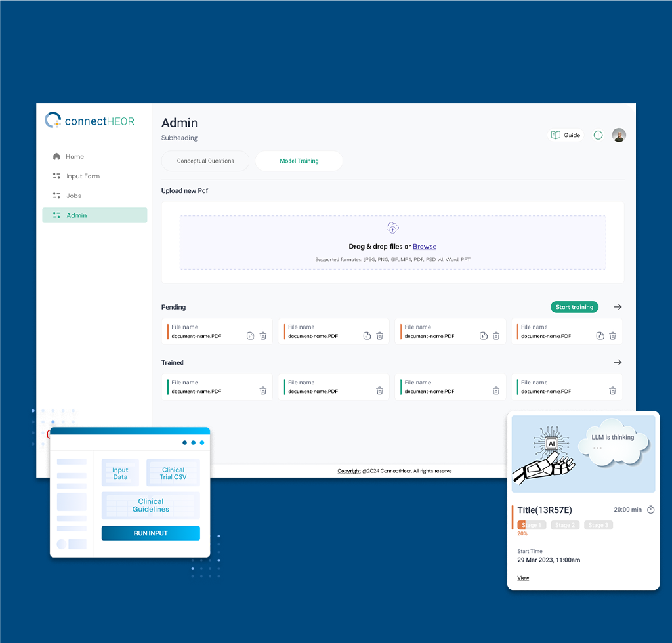Screen dimensions: 672x643
Task: Delete the first Pending document
Action: 263,336
